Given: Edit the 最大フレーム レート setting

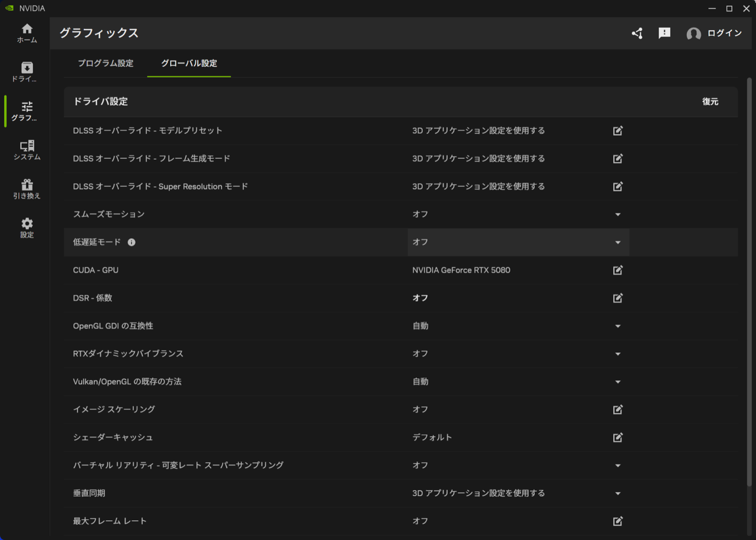Looking at the screenshot, I should click(618, 521).
